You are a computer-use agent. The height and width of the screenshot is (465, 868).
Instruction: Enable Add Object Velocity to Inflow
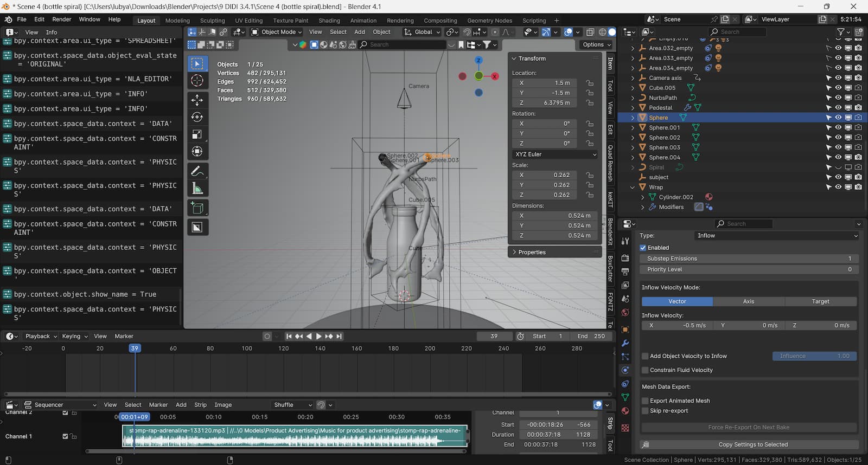[x=645, y=356]
